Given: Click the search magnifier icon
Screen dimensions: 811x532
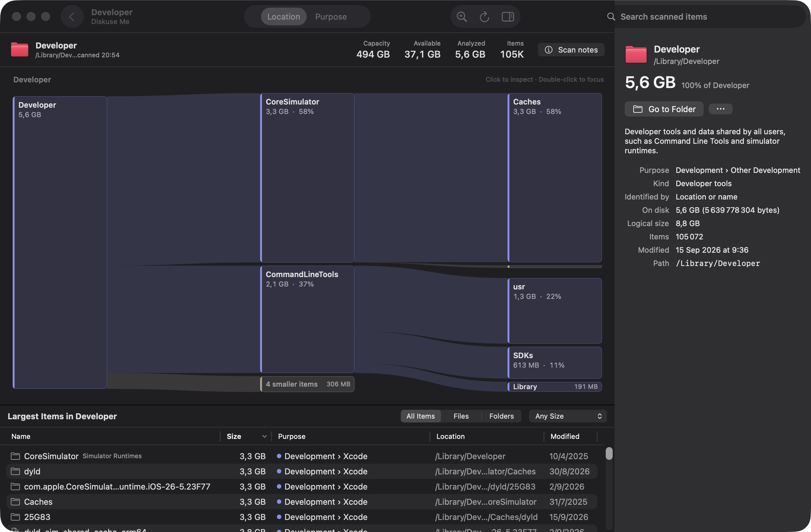Looking at the screenshot, I should coord(611,17).
